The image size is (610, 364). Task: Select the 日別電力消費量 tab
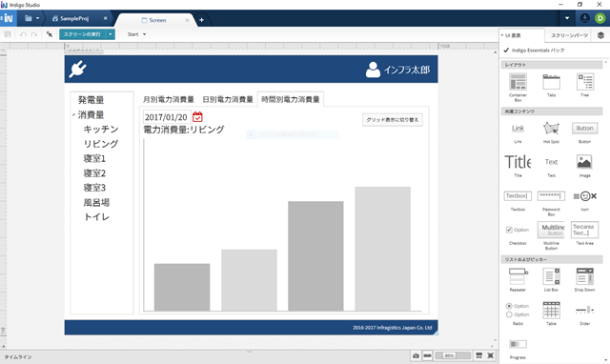tap(228, 99)
